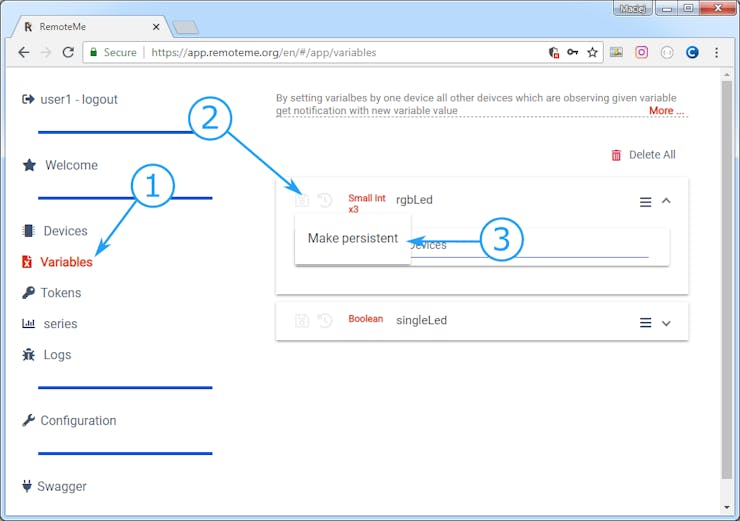Expand the singleLed variable row
Viewport: 740px width, 521px height.
(666, 323)
